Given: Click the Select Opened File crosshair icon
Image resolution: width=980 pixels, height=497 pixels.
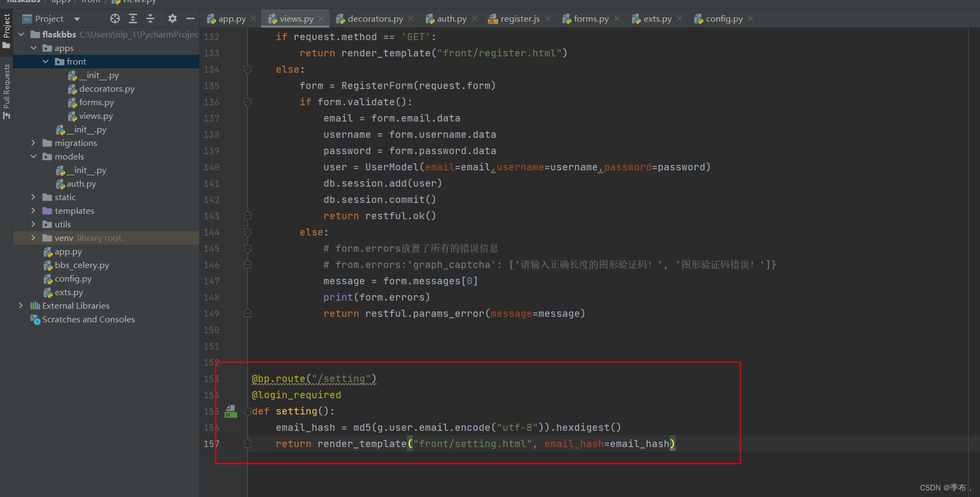Looking at the screenshot, I should click(114, 18).
